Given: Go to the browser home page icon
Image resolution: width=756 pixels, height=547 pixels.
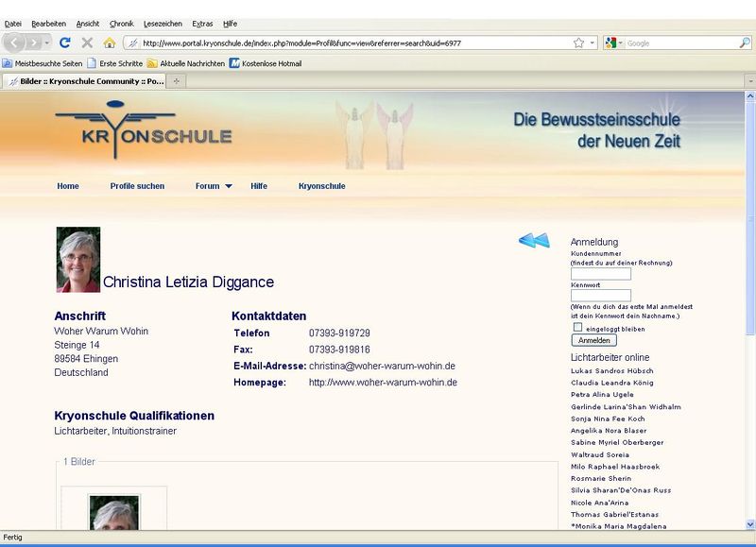Looking at the screenshot, I should tap(109, 43).
